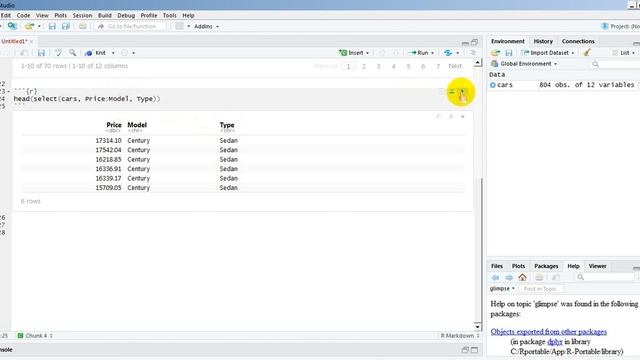640x360 pixels.
Task: Save the current document from main toolbar
Action: click(x=52, y=26)
